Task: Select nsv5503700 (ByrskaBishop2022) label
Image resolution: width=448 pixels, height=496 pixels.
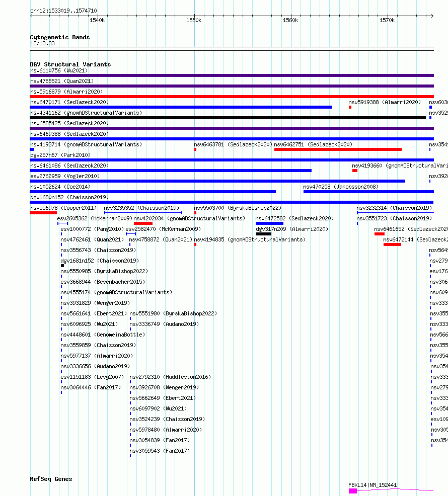Action: point(238,208)
